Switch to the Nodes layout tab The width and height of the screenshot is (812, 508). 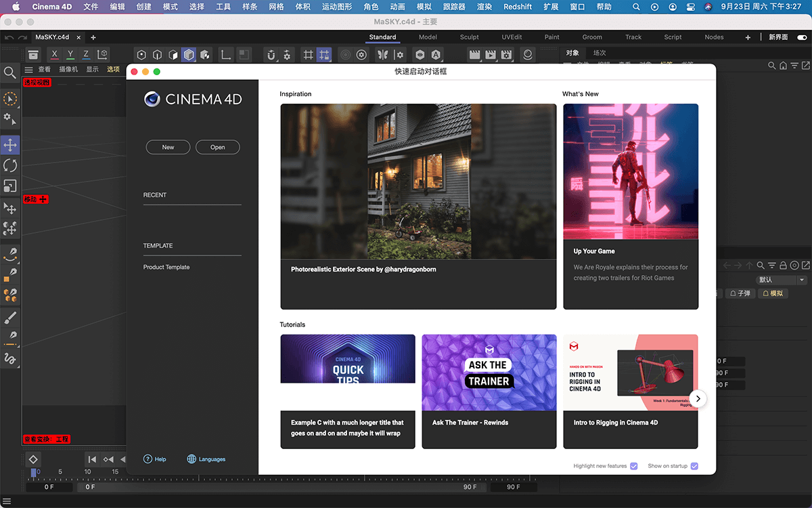point(714,37)
